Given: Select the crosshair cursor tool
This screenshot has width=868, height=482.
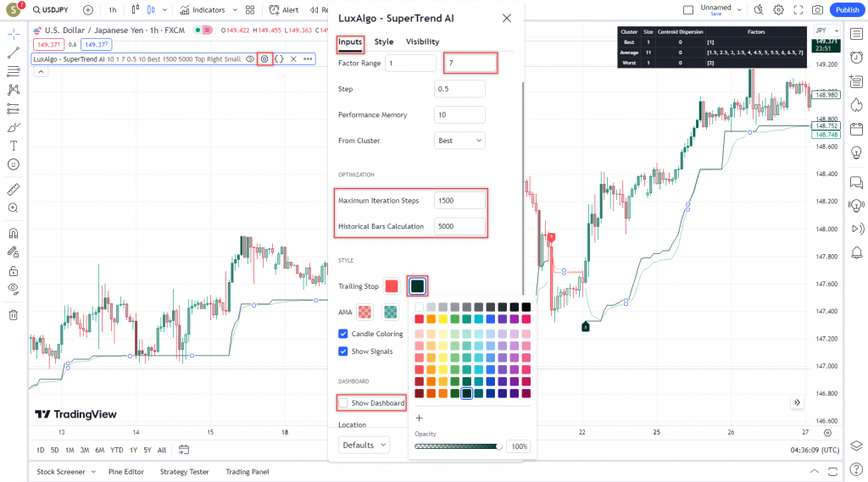Looking at the screenshot, I should pos(14,35).
